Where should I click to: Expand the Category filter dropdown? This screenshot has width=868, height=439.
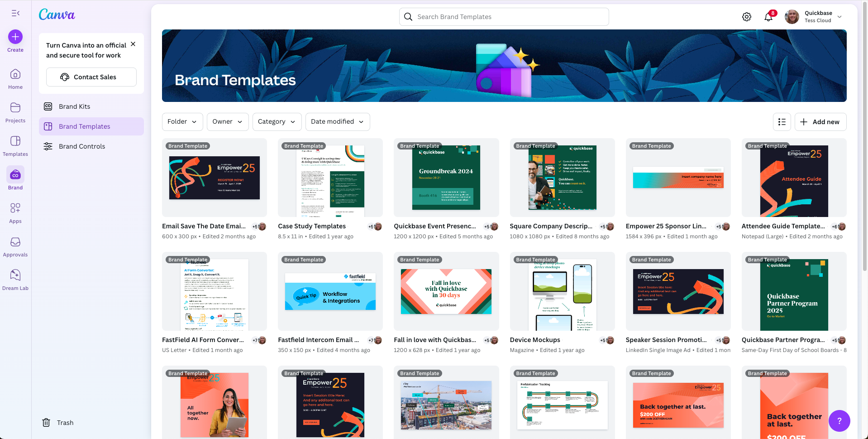[277, 122]
